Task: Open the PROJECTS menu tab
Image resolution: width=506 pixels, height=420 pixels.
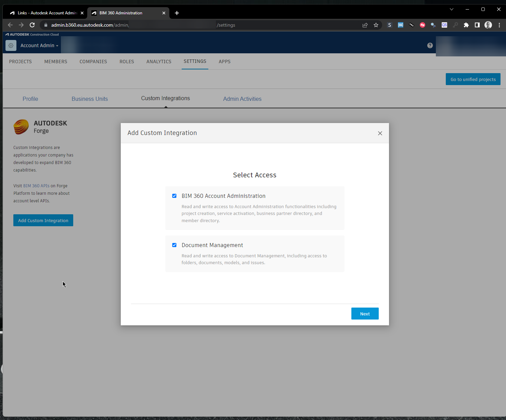Action: (x=21, y=62)
